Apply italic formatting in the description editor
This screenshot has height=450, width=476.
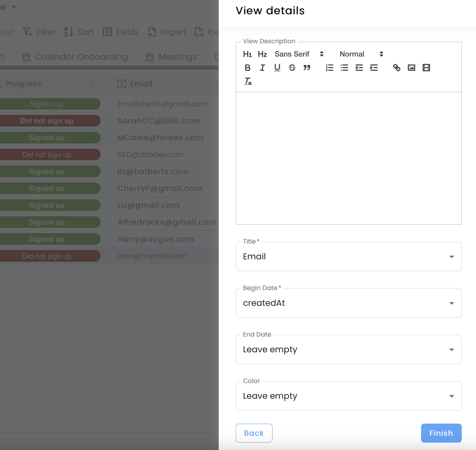coord(262,68)
